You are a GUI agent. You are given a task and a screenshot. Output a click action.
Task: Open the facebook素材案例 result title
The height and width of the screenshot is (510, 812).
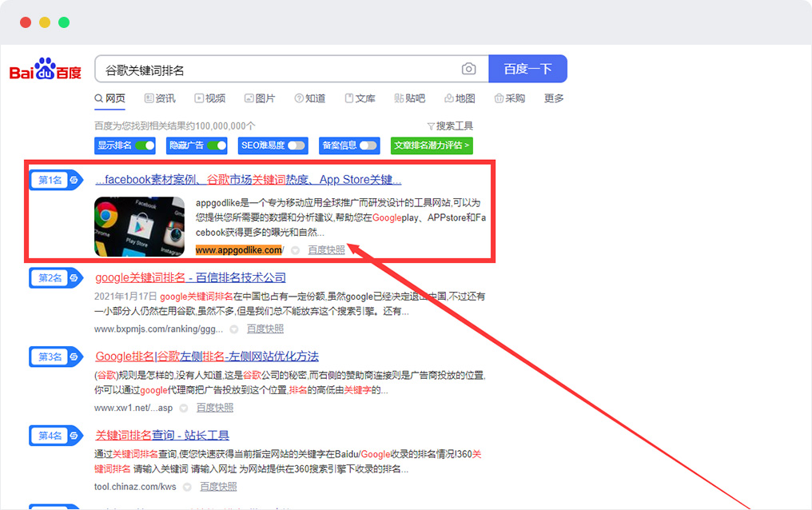[248, 180]
